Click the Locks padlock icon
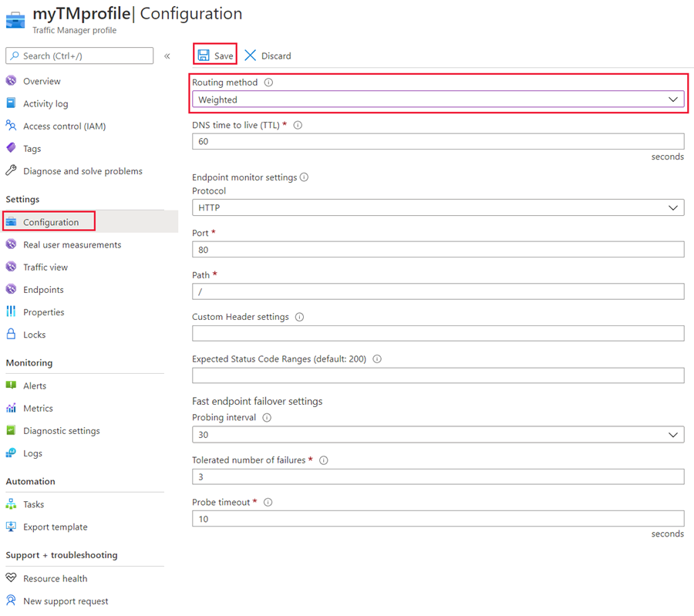The width and height of the screenshot is (694, 616). pos(11,335)
